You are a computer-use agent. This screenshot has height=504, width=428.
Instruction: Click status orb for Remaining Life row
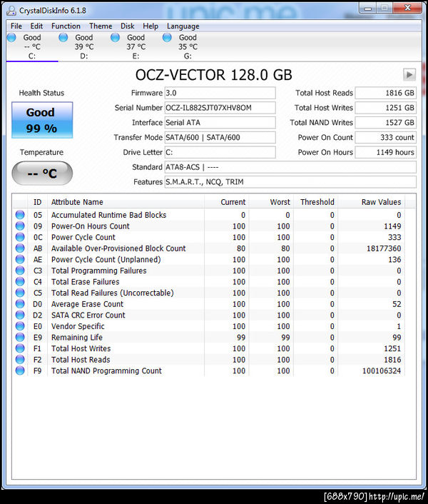[20, 337]
